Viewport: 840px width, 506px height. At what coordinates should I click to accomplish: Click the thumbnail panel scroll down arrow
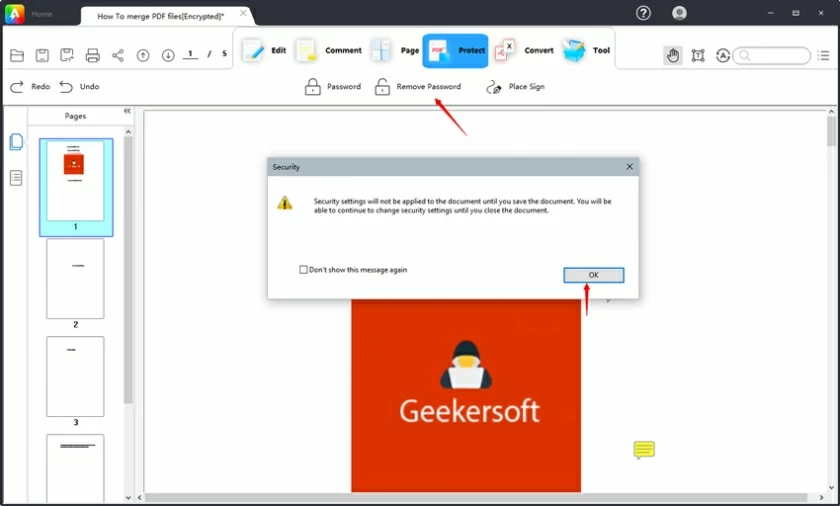click(128, 497)
